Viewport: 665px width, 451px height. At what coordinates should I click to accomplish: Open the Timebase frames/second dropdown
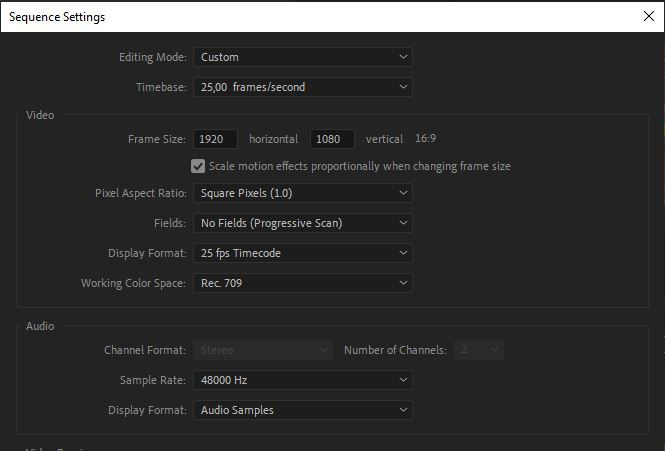tap(303, 87)
